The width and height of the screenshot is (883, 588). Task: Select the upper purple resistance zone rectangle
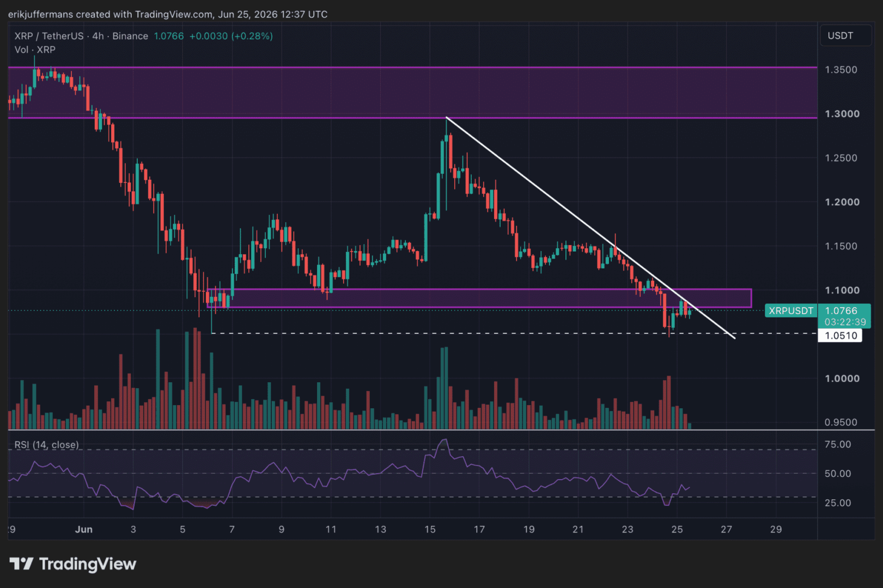click(412, 93)
